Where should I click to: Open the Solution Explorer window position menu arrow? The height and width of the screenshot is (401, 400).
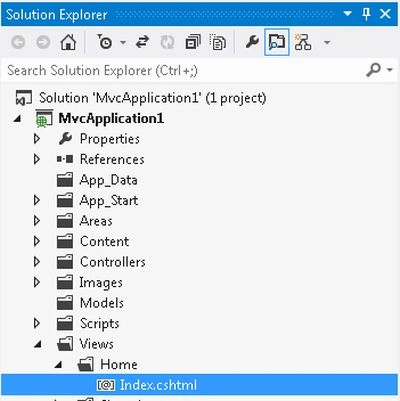point(347,14)
